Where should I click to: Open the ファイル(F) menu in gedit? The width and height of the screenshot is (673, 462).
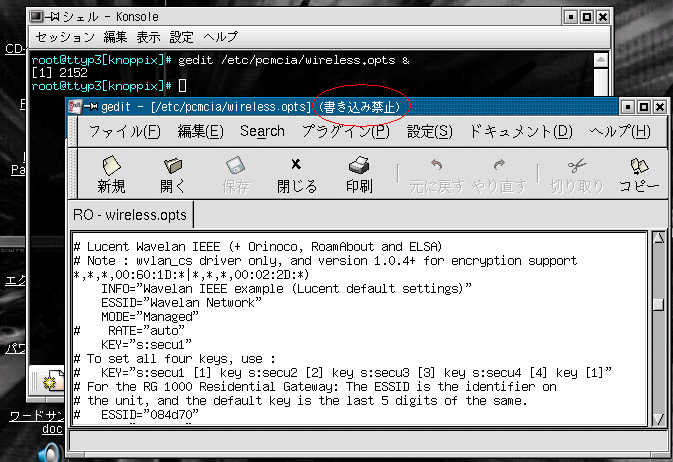(x=124, y=131)
